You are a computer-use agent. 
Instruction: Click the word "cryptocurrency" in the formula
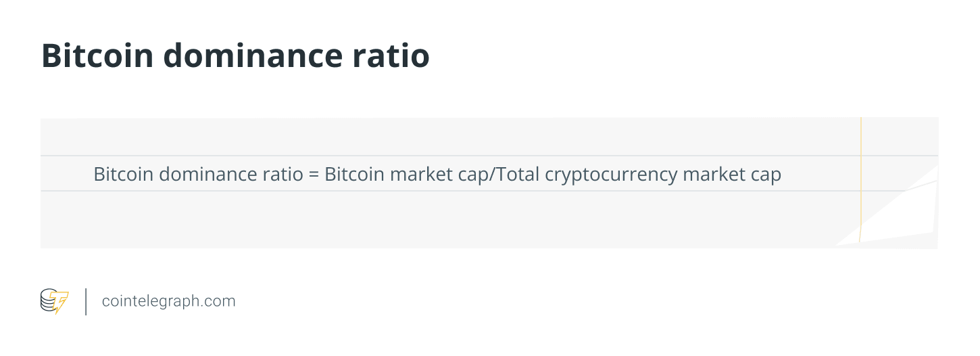(611, 175)
